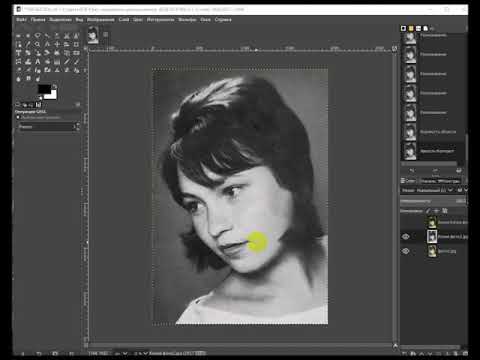The width and height of the screenshot is (480, 360).
Task: Click the undo button under the history list
Action: [412, 170]
